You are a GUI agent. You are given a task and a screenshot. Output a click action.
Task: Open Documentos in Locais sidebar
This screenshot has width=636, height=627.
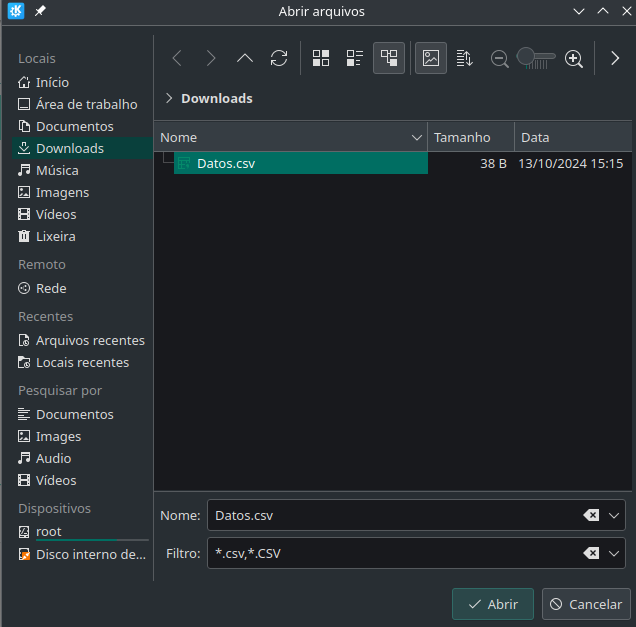point(74,126)
